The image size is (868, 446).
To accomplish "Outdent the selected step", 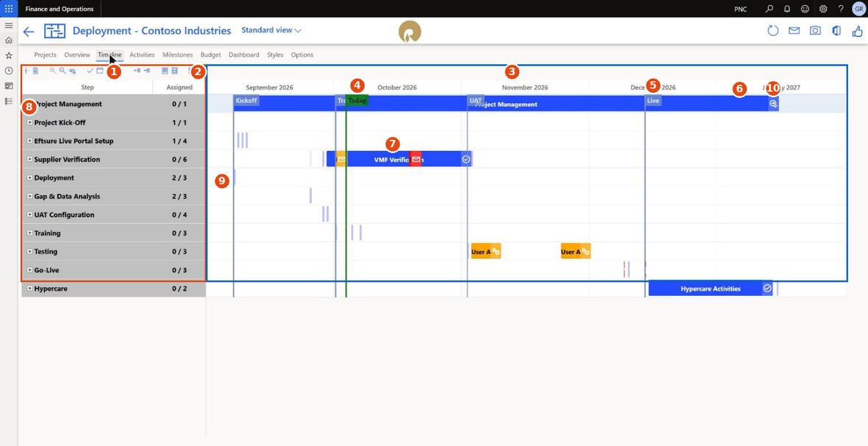I will 138,71.
